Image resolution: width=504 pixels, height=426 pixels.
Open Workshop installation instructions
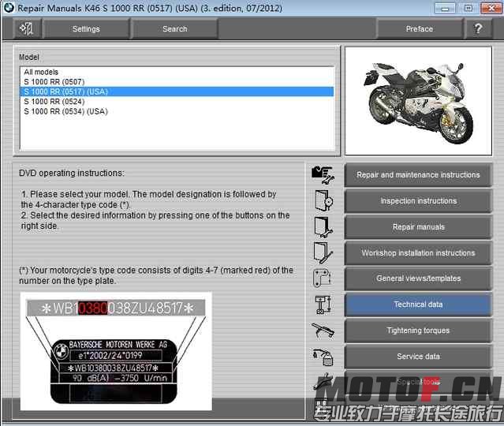click(418, 253)
